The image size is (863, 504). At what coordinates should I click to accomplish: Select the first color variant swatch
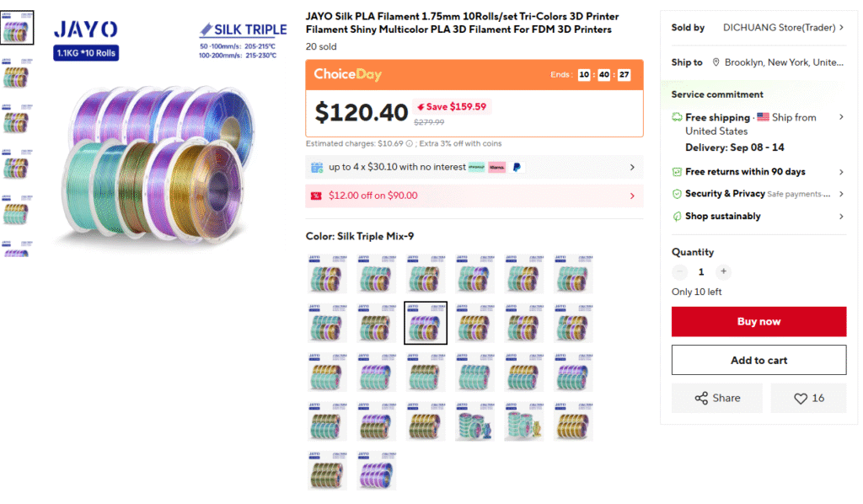coord(327,273)
